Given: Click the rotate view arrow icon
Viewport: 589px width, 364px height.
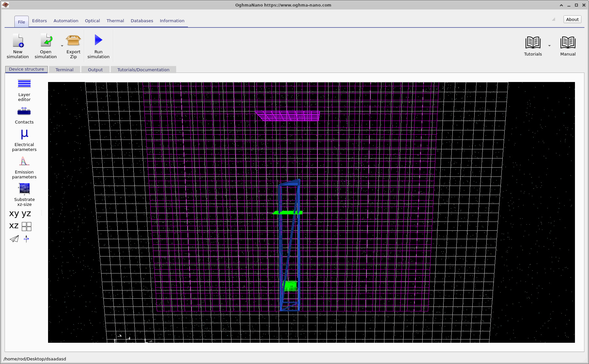Looking at the screenshot, I should point(26,239).
